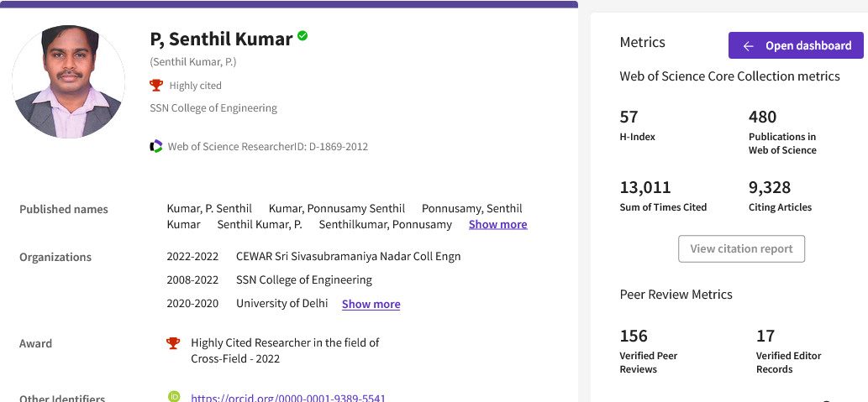Click the 480 Publications in Web of Science metric

pyautogui.click(x=762, y=117)
